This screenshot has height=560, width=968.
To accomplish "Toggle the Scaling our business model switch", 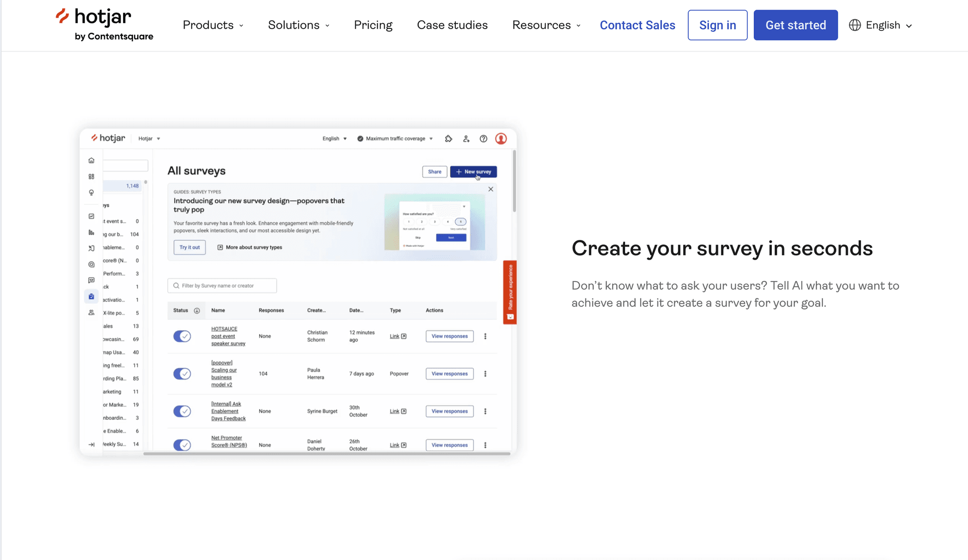I will 182,374.
